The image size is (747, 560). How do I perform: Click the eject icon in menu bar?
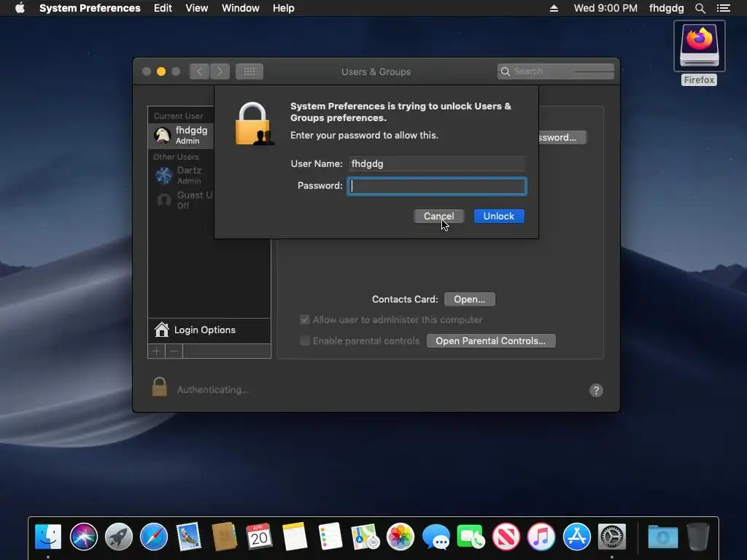554,8
